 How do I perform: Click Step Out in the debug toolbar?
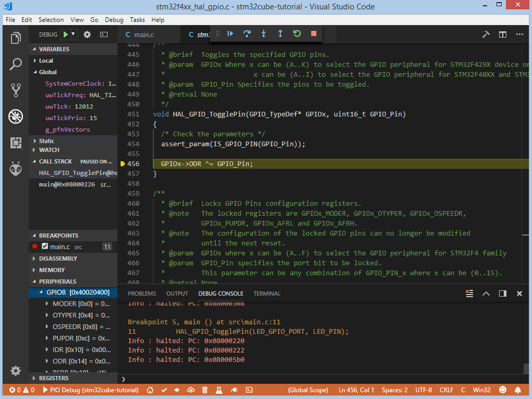tap(280, 33)
